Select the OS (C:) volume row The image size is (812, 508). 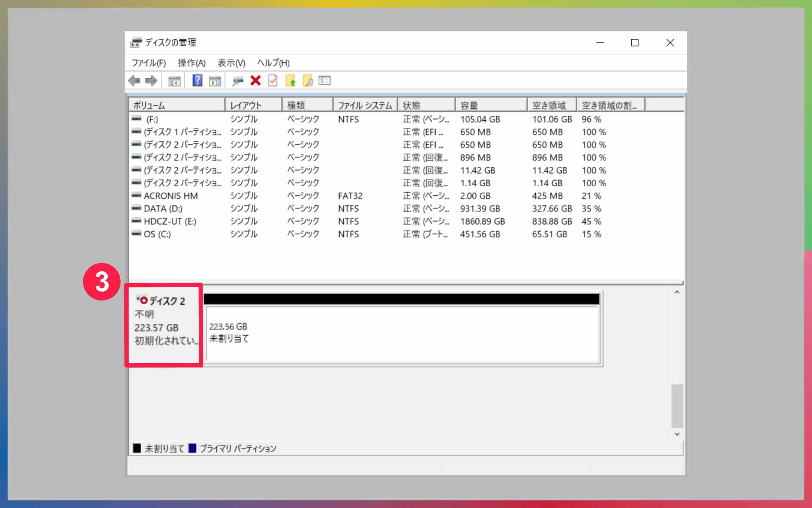(x=157, y=234)
